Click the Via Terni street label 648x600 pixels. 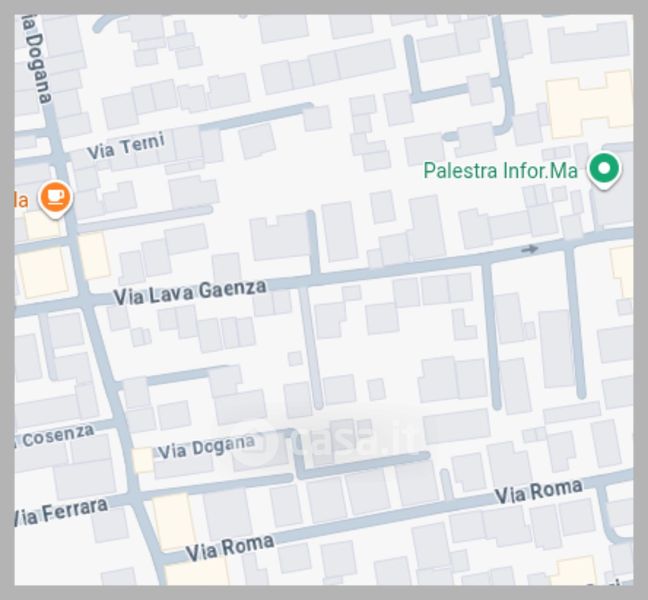click(x=126, y=146)
